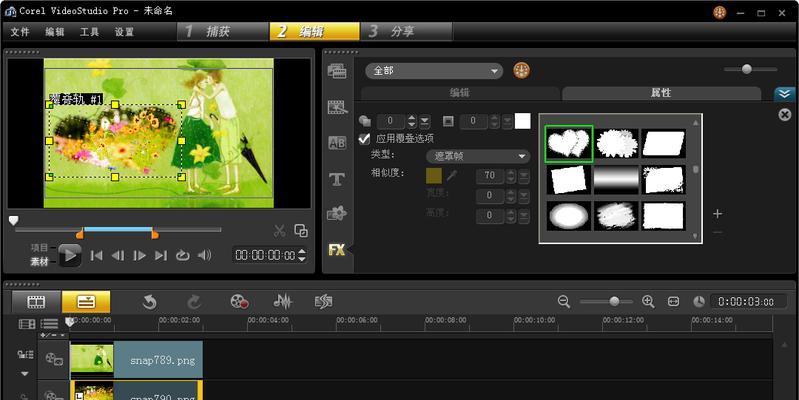Redo the last action
Viewport: 799px width, 400px height.
[x=194, y=302]
